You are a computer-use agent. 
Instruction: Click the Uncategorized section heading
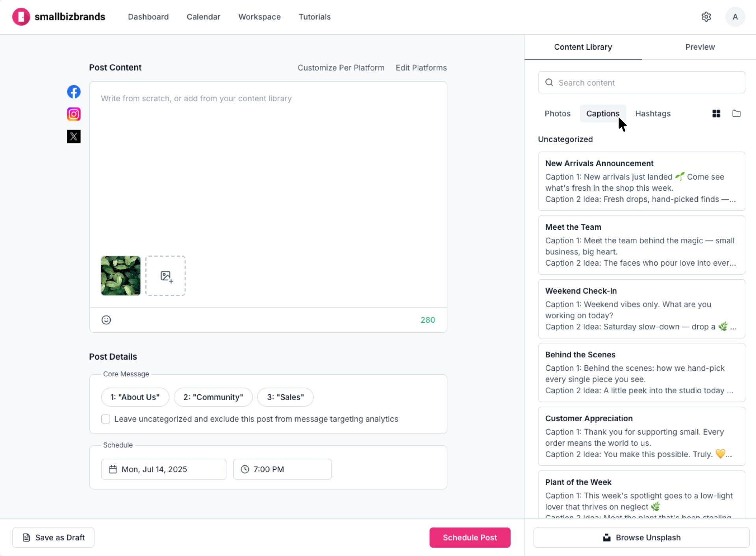click(565, 139)
